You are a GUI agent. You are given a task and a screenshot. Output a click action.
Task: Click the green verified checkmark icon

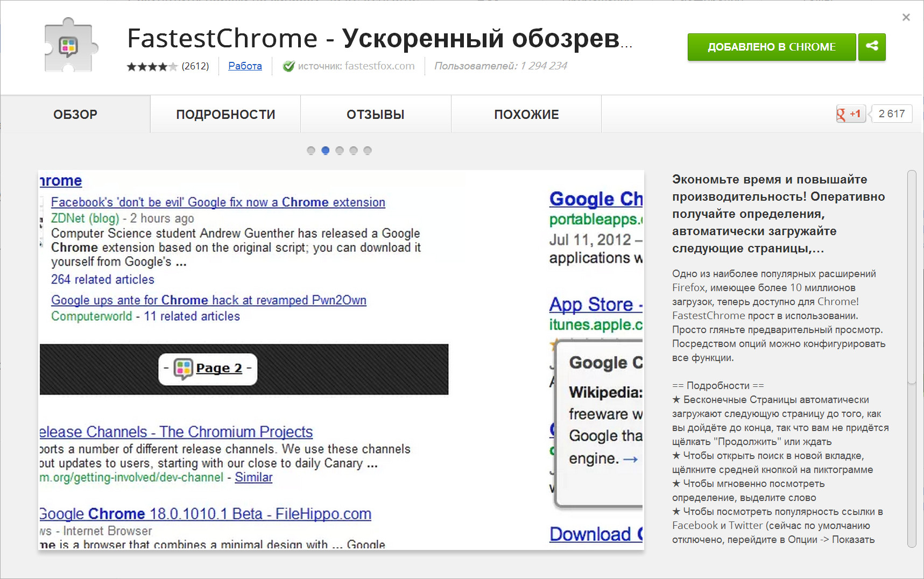coord(288,66)
